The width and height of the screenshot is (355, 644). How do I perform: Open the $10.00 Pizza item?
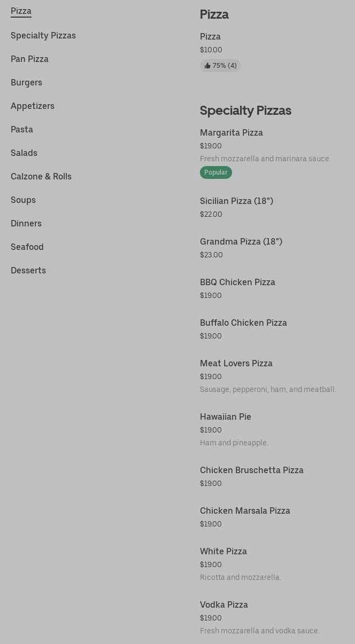(x=210, y=37)
